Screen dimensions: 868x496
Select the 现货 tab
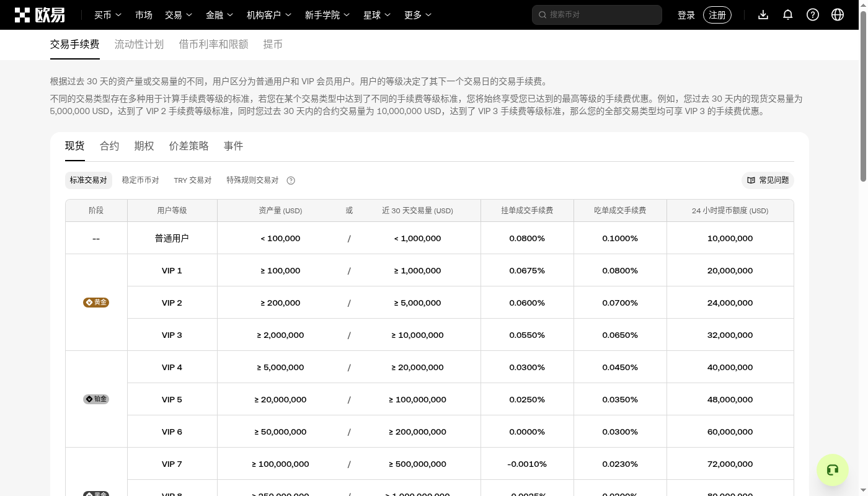click(x=75, y=146)
